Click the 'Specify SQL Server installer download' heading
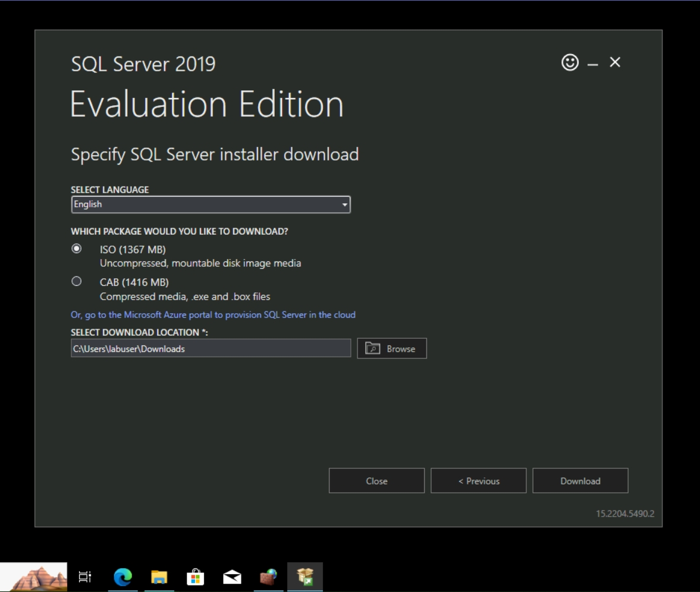The image size is (700, 592). [215, 155]
